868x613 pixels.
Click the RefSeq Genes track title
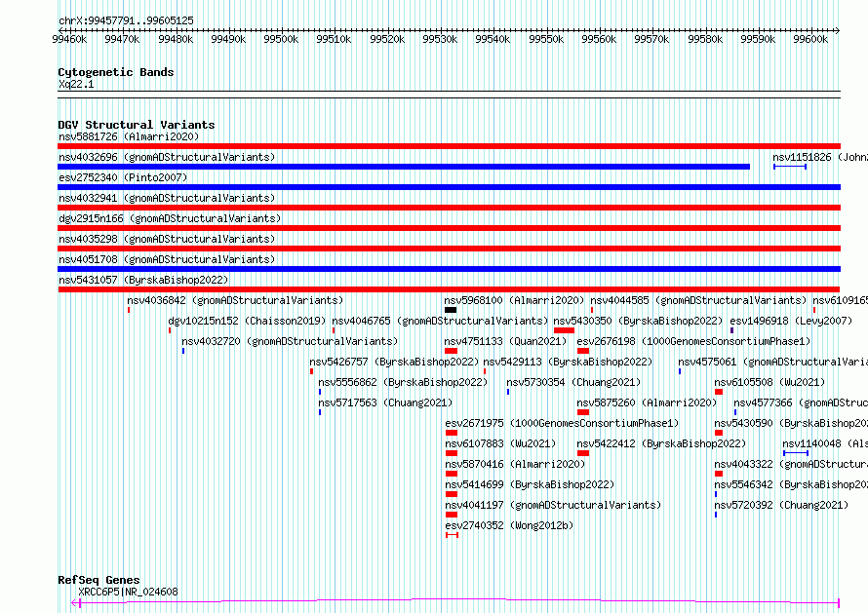point(99,580)
